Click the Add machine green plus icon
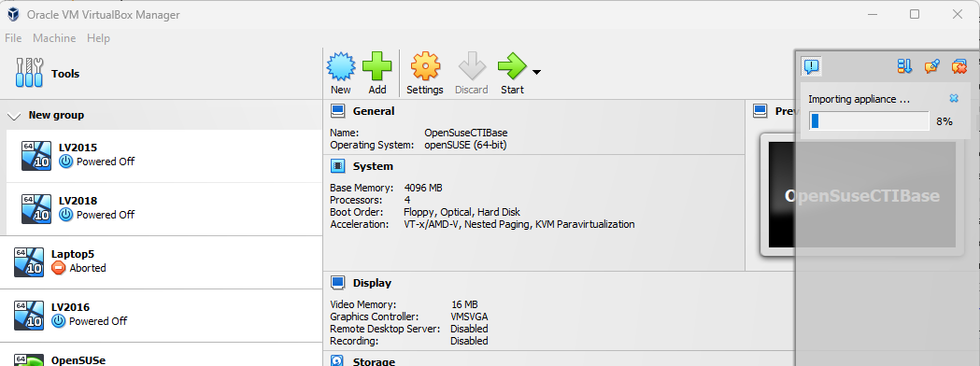The image size is (980, 366). 376,66
